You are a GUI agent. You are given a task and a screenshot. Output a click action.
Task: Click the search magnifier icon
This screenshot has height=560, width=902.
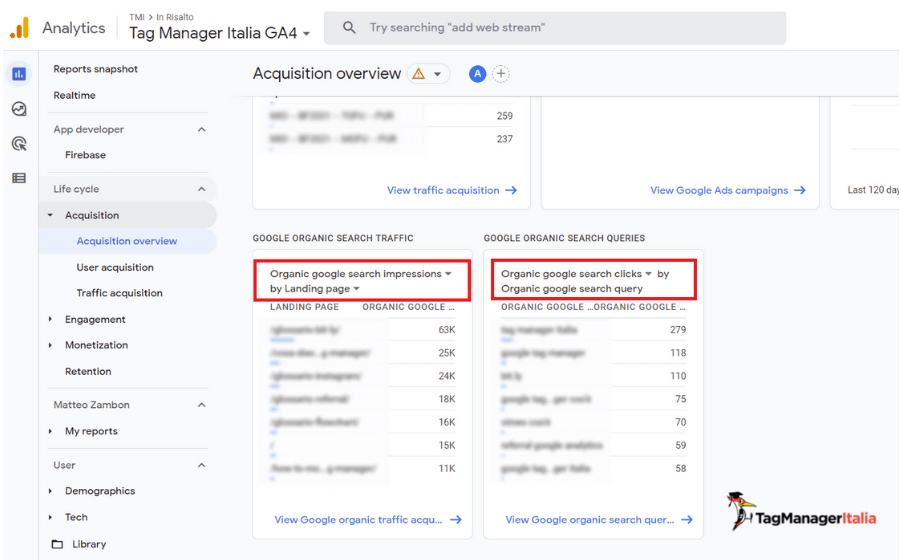[349, 27]
